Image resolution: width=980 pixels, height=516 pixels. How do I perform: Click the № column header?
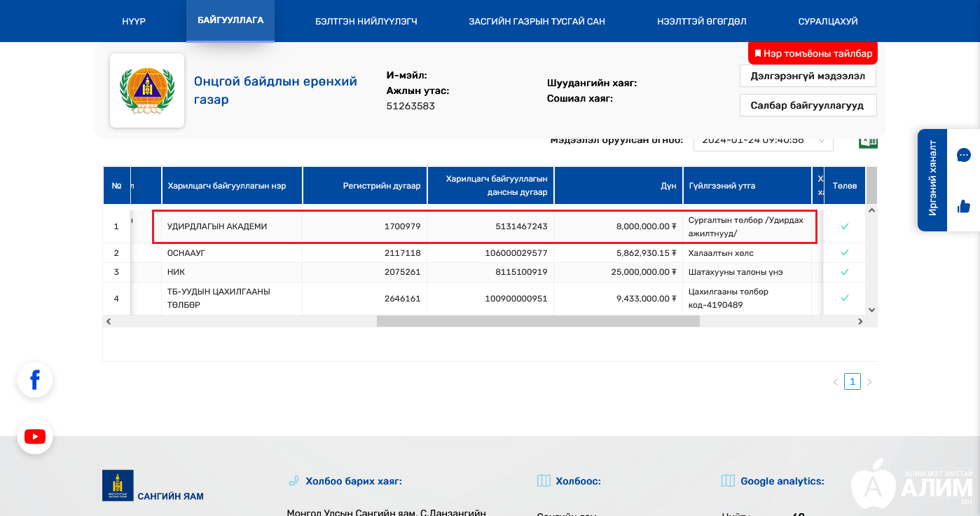click(x=116, y=186)
